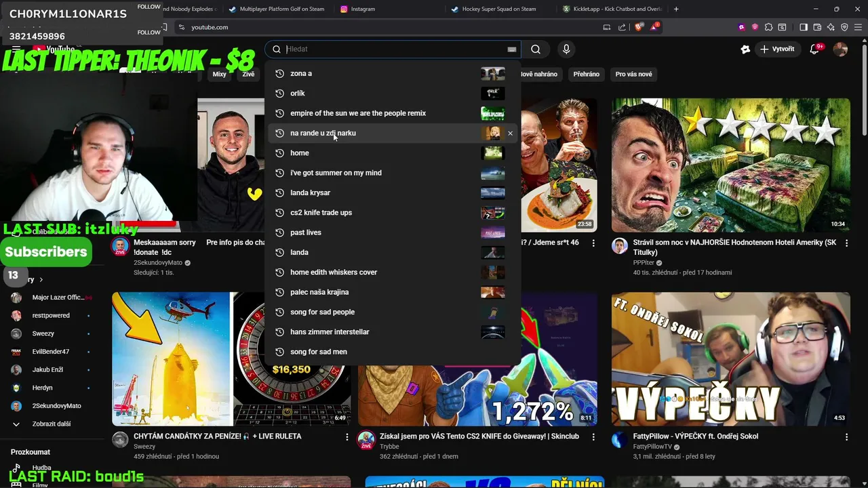This screenshot has width=868, height=488.
Task: Select the 'Mixy' filter chip
Action: (x=219, y=74)
